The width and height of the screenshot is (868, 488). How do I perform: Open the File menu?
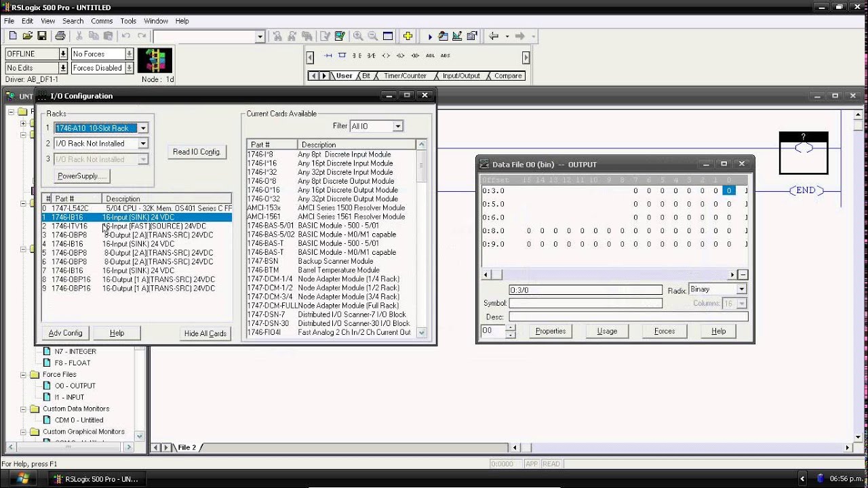pyautogui.click(x=9, y=21)
